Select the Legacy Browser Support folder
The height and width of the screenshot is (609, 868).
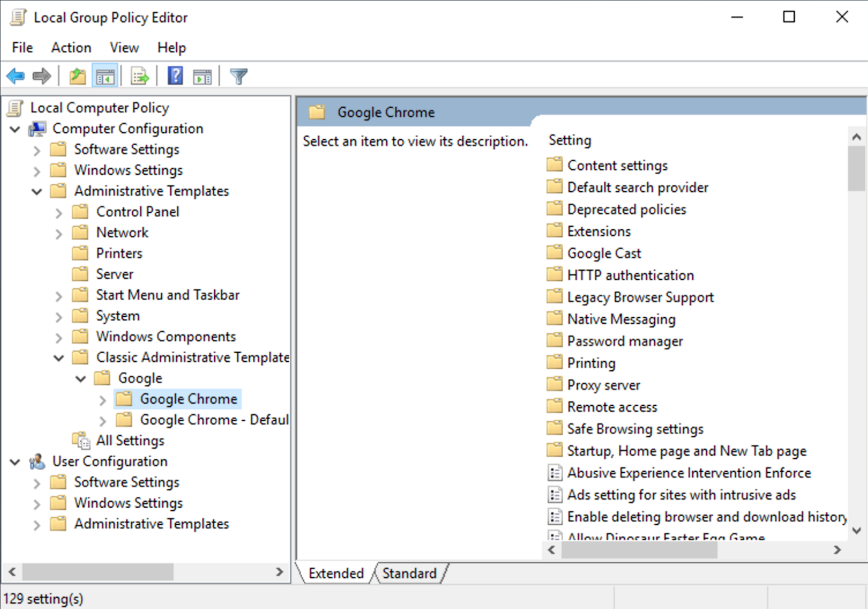[640, 297]
